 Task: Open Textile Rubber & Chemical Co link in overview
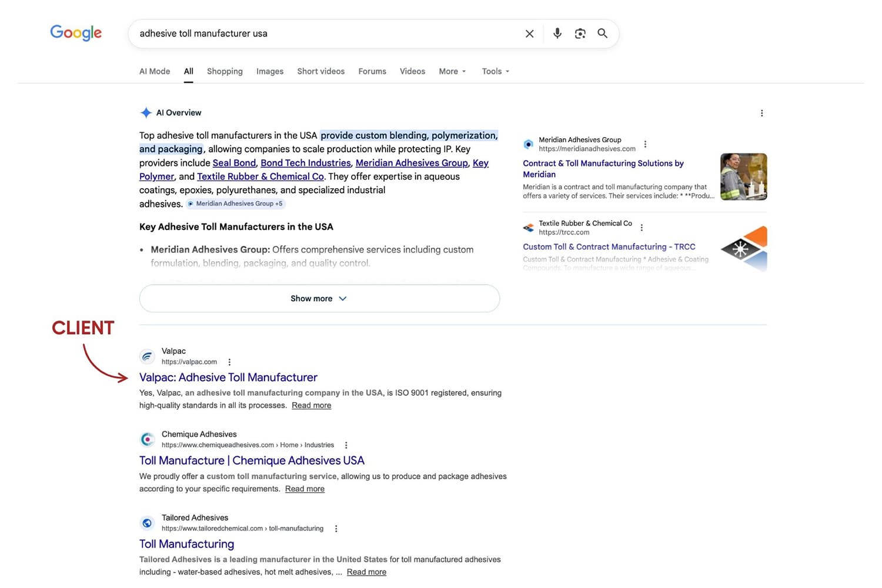[260, 176]
